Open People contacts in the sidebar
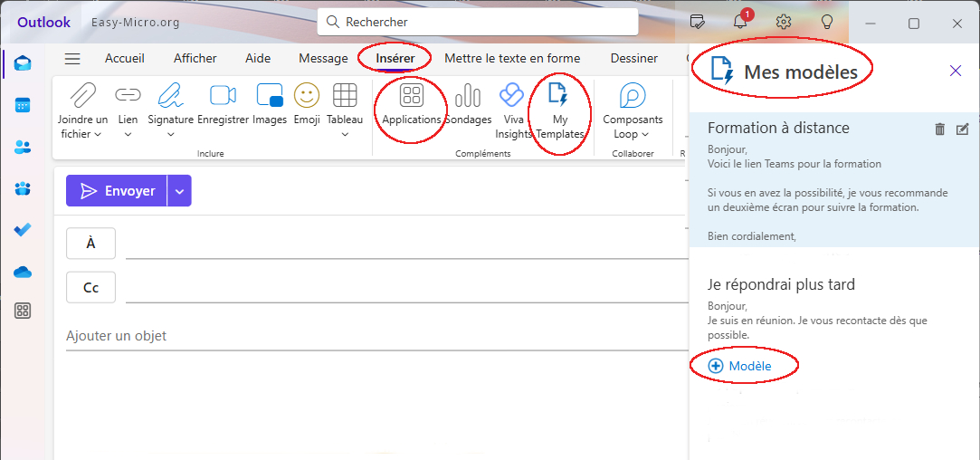 click(24, 147)
